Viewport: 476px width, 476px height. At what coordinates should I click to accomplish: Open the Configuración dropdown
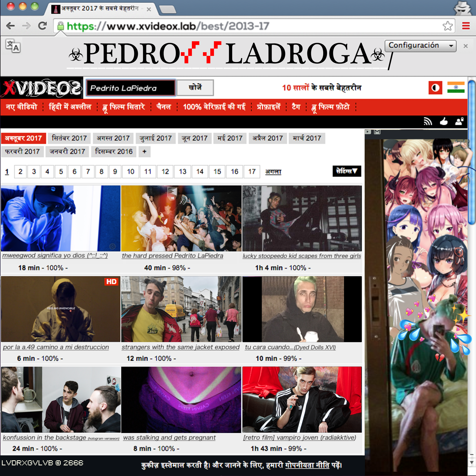pos(420,46)
